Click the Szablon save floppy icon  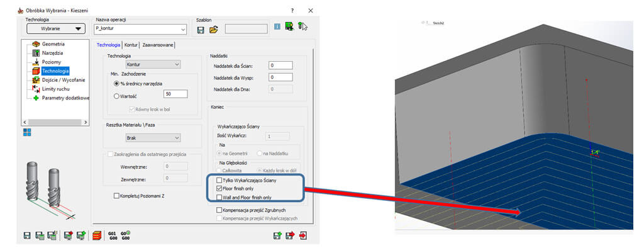coord(201,30)
